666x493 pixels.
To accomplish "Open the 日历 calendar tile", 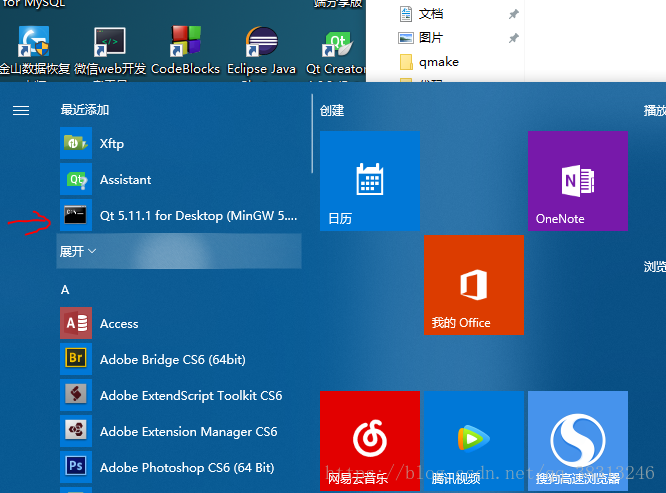I will pos(370,181).
